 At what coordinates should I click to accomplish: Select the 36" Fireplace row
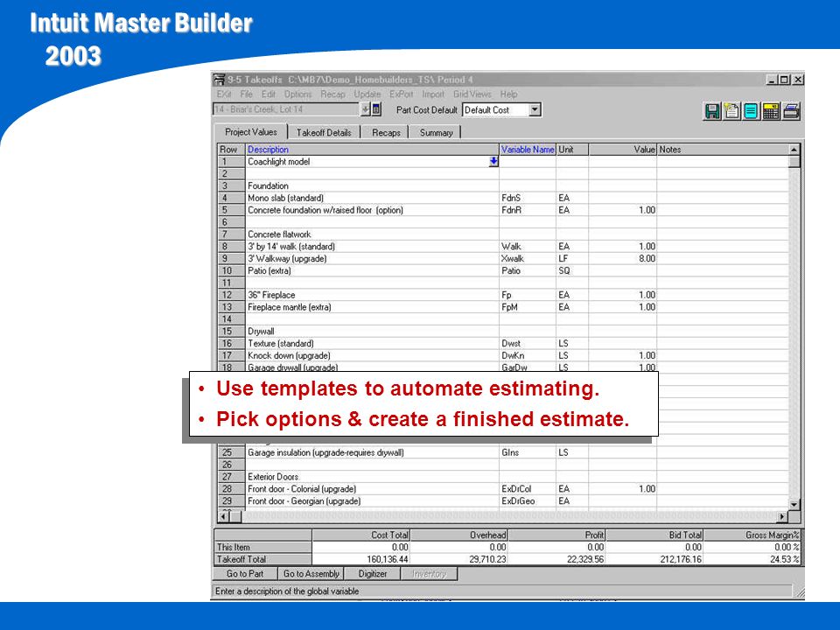[504, 295]
